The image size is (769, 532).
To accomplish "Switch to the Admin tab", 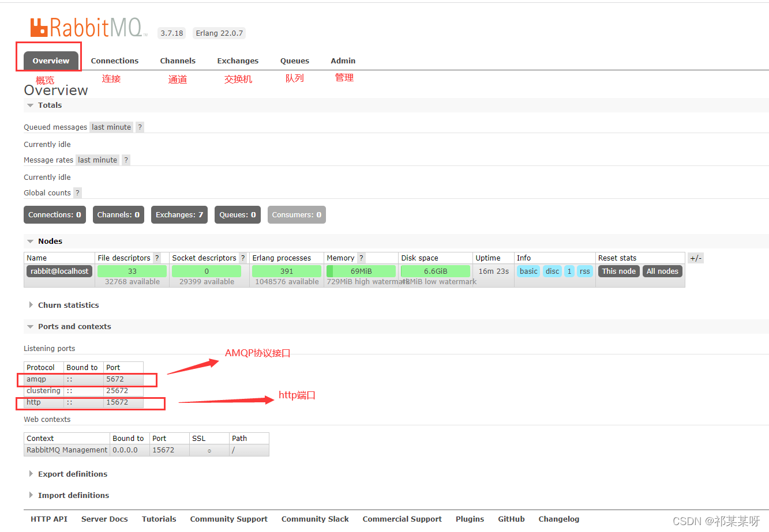I will pyautogui.click(x=343, y=61).
